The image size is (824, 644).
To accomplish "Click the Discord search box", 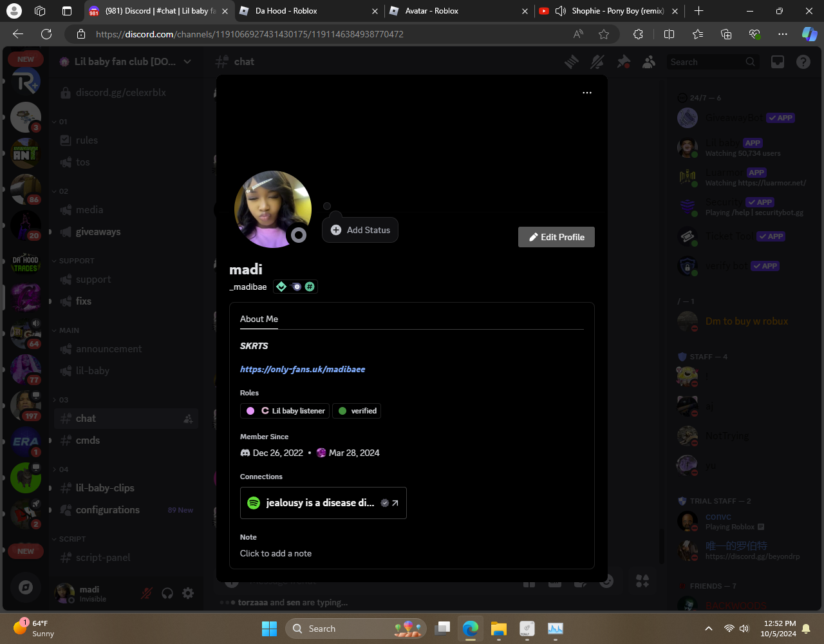I will 713,62.
